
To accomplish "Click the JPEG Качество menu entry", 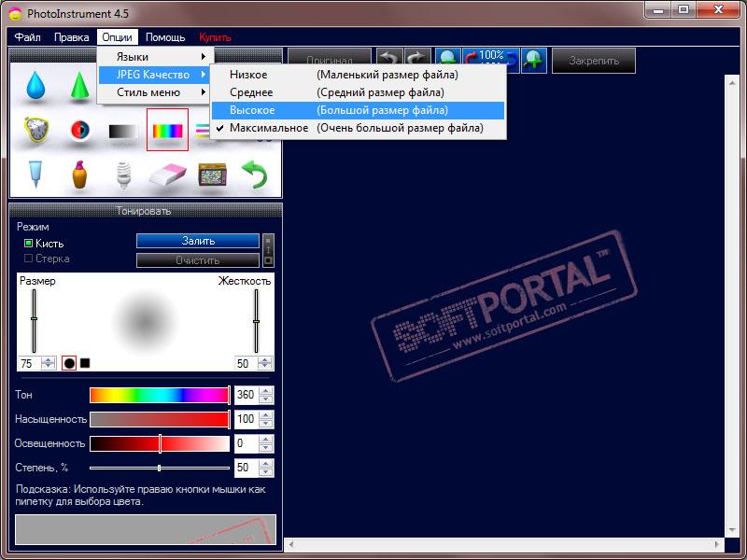I will pos(155,75).
